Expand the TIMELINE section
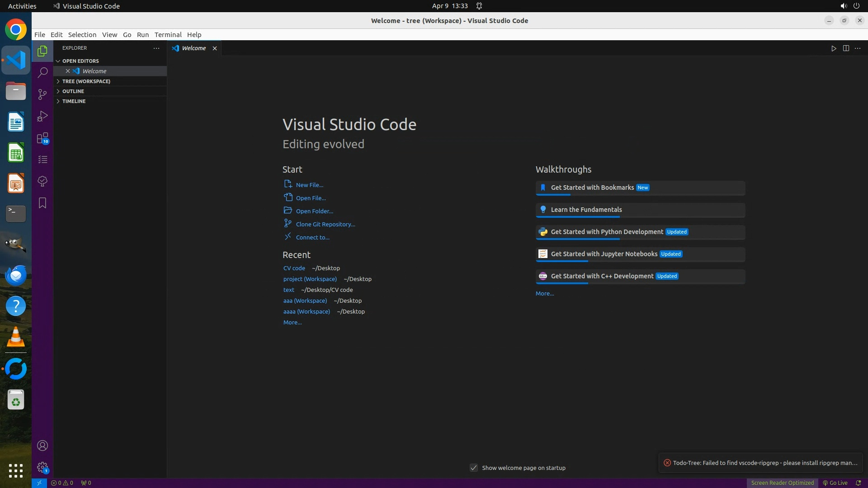 click(x=74, y=101)
